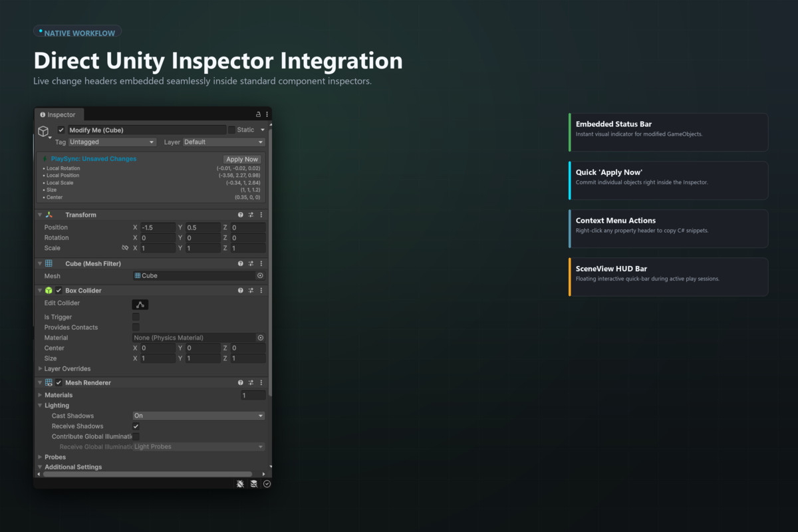Click the Physics Material object picker circle
Image resolution: width=798 pixels, height=532 pixels.
click(x=260, y=338)
